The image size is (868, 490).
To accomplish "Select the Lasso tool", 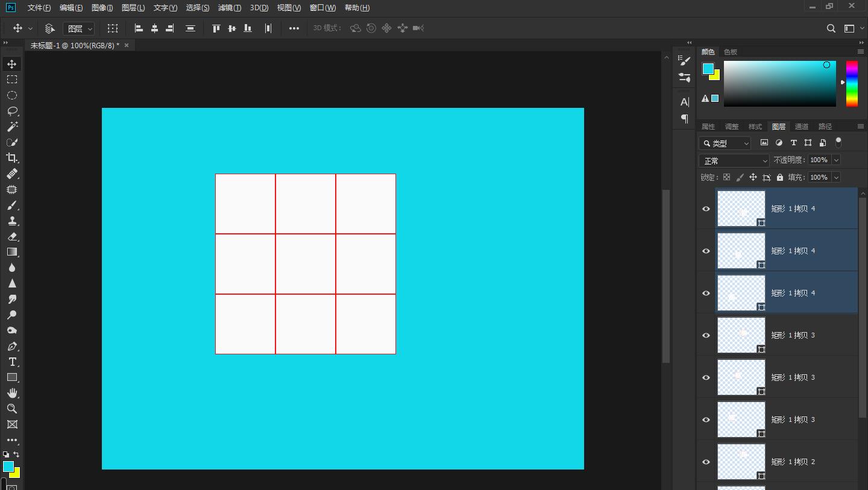I will click(11, 111).
